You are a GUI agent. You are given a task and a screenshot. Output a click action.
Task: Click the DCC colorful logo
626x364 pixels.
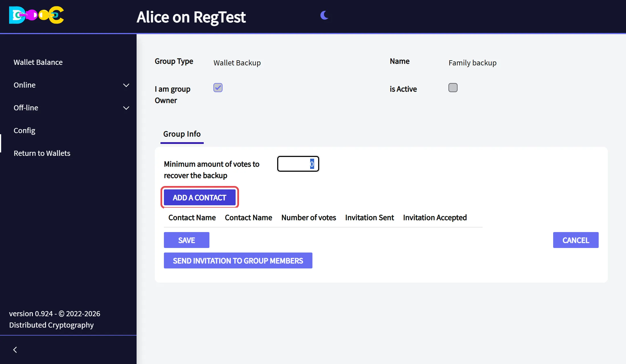(x=36, y=15)
